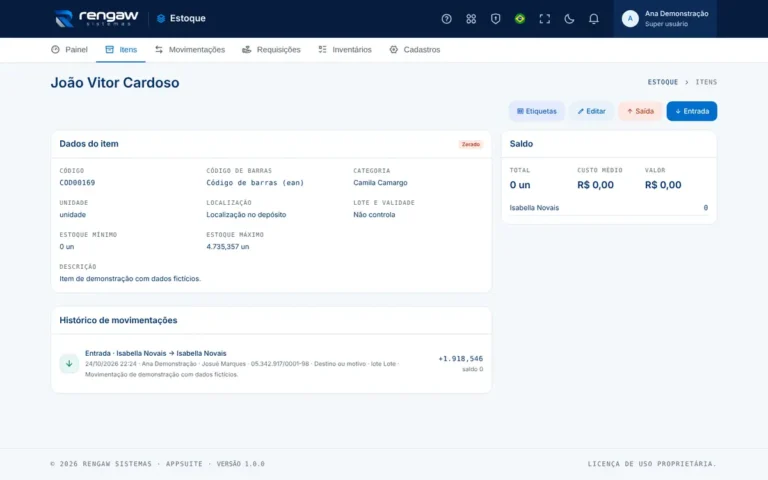Click the blue Entrada button
This screenshot has width=768, height=480.
coord(692,111)
